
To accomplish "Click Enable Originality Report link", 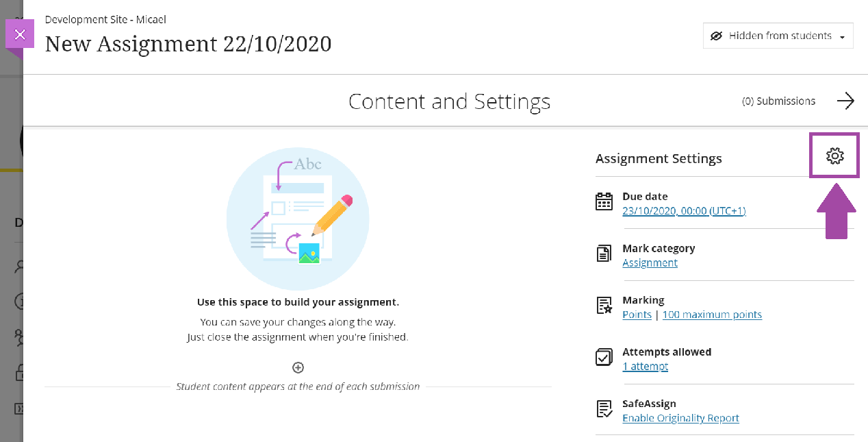I will [x=680, y=419].
